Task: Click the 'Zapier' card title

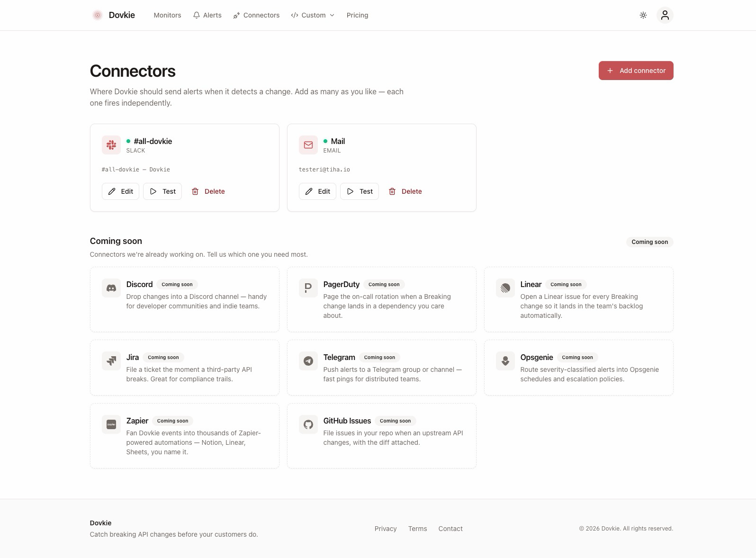Action: (137, 421)
